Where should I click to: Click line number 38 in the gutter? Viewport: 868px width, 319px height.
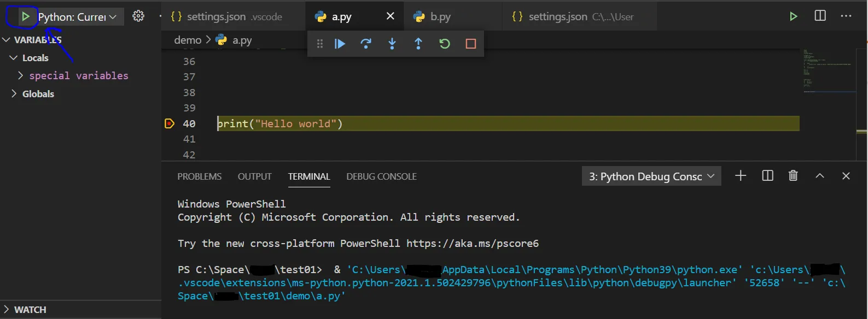coord(189,92)
